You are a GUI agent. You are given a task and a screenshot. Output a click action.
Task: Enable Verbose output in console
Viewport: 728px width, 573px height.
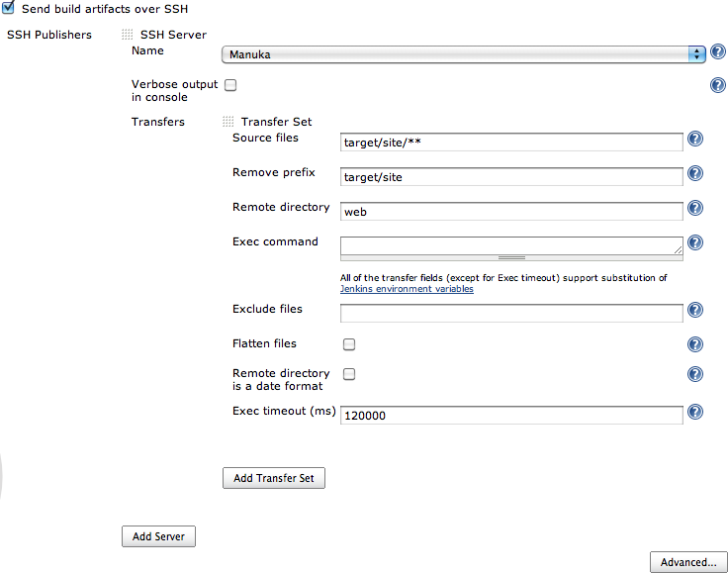click(230, 85)
